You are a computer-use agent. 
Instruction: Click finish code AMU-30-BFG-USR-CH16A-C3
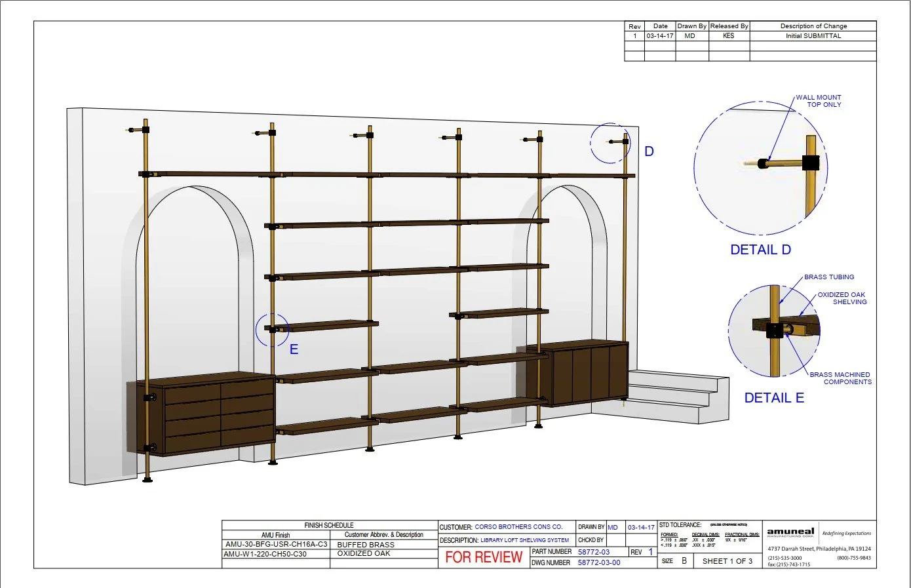point(276,544)
